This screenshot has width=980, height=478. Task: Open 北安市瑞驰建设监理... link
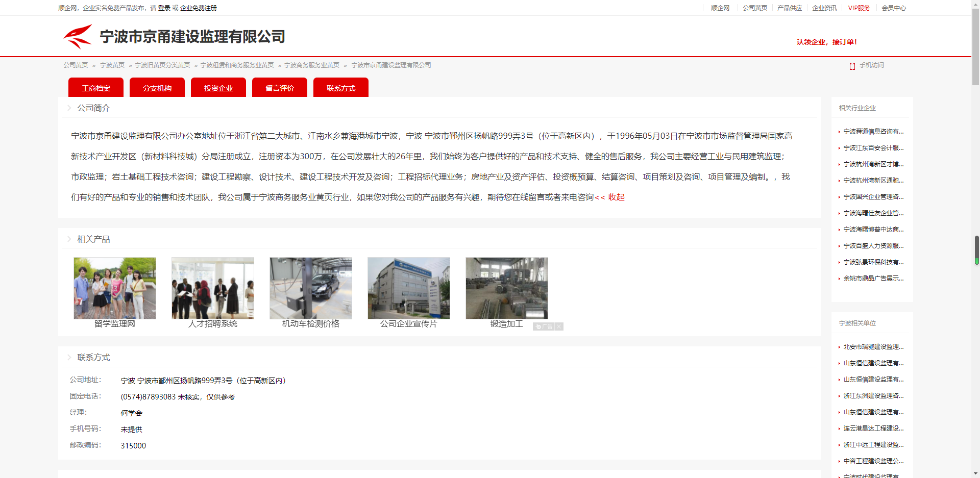tap(873, 347)
